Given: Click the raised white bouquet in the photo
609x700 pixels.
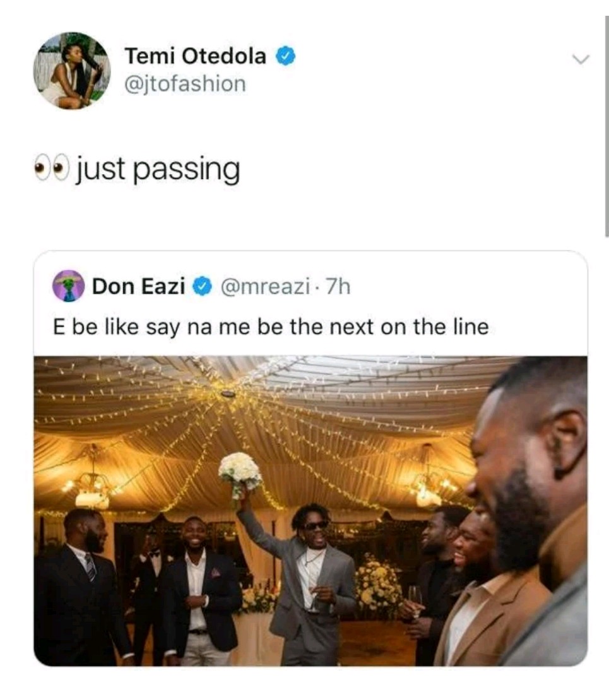Looking at the screenshot, I should click(x=240, y=470).
